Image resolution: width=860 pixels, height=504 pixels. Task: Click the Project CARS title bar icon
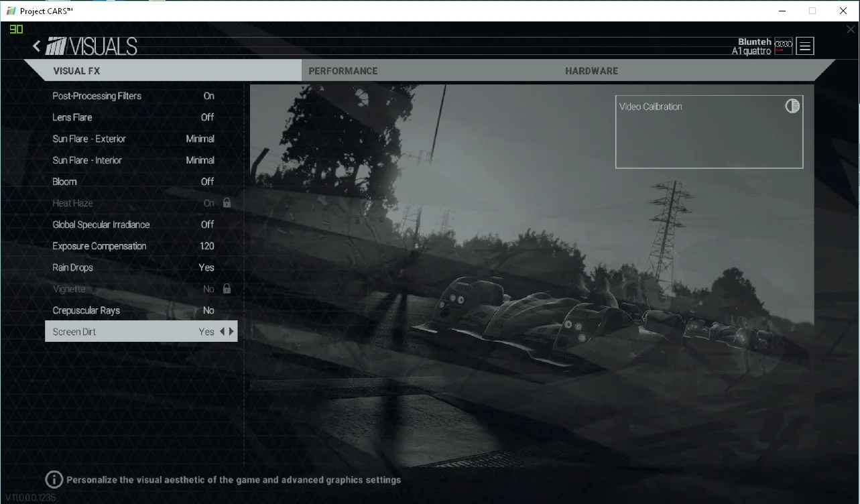(11, 11)
